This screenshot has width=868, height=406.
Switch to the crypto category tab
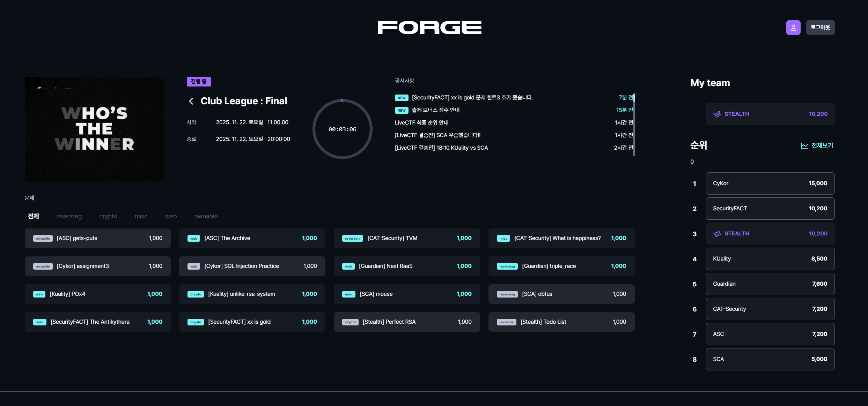click(108, 216)
